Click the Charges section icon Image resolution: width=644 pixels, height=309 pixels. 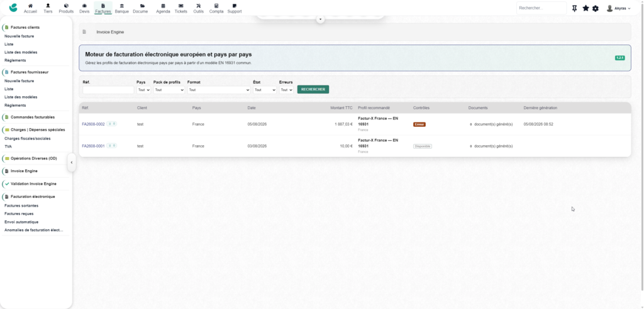click(6, 129)
